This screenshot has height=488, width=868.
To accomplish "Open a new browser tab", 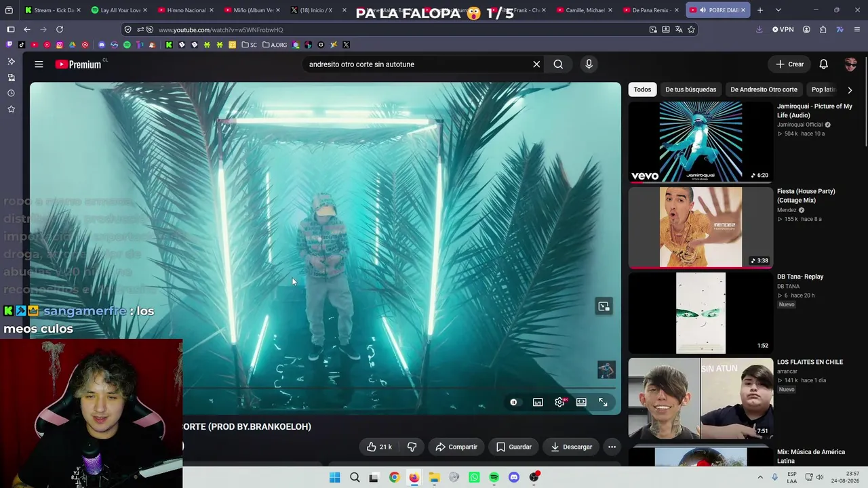I will [760, 10].
